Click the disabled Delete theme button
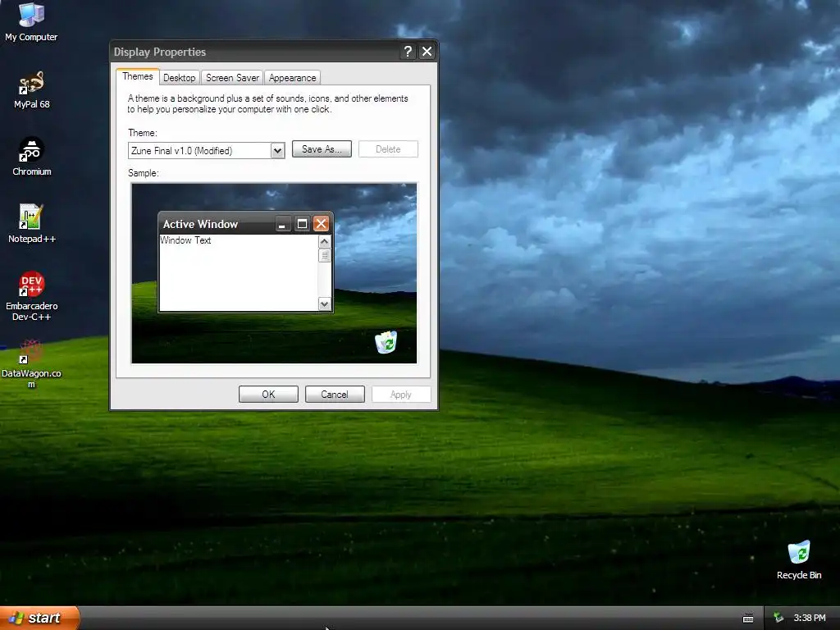840x630 pixels. click(x=388, y=149)
